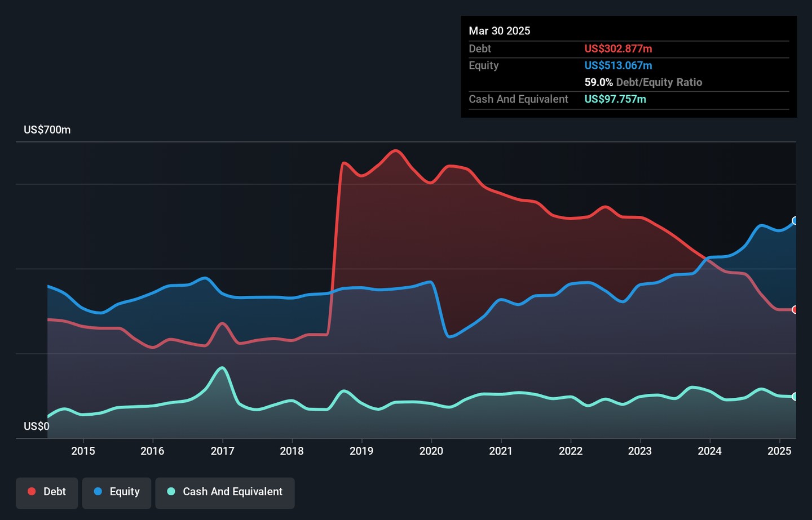
Task: Toggle the Debt series in the legend
Action: (x=47, y=492)
